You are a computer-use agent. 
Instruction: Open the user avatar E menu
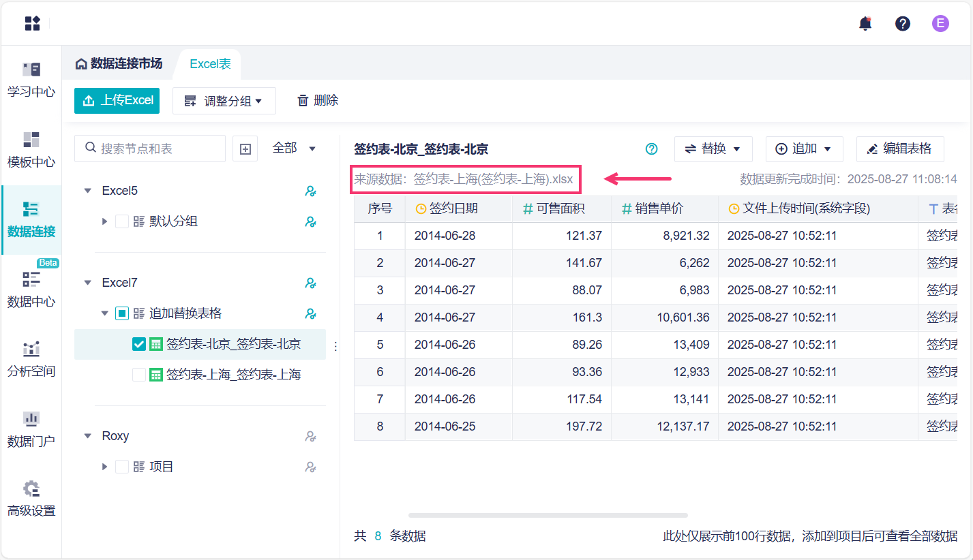pos(940,24)
